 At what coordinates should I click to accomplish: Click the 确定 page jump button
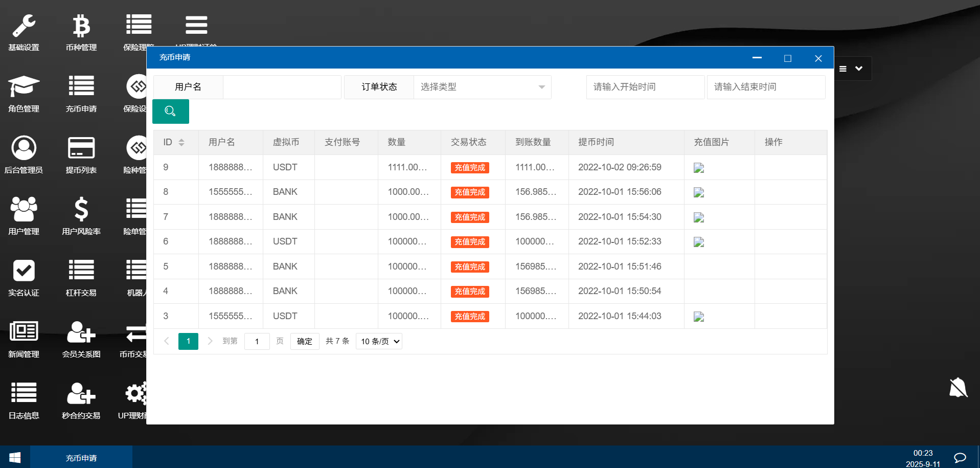coord(305,341)
